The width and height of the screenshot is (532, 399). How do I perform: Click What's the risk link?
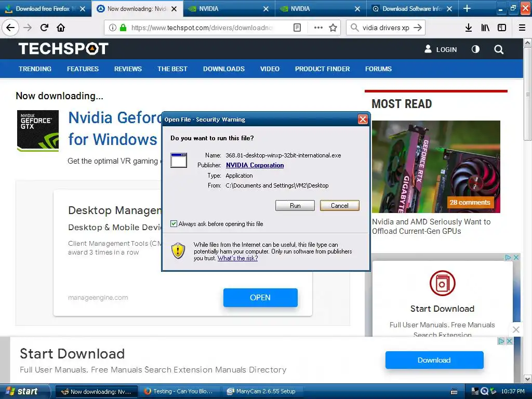point(237,258)
